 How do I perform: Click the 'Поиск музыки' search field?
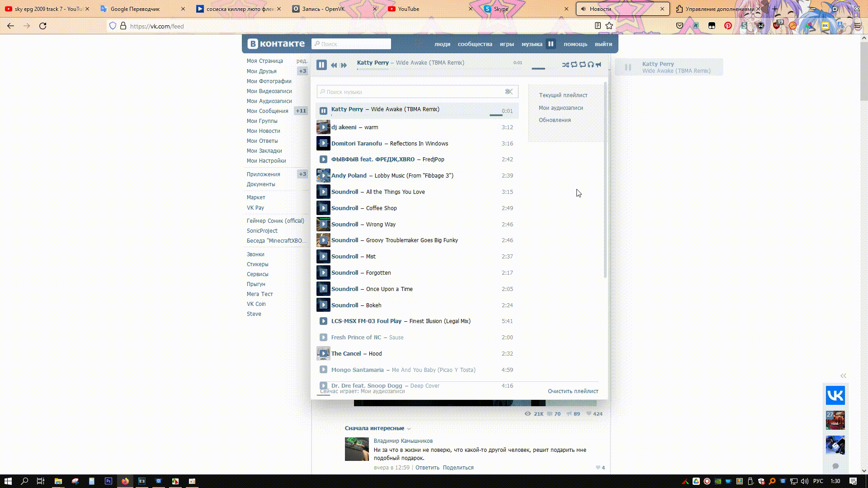coord(411,92)
